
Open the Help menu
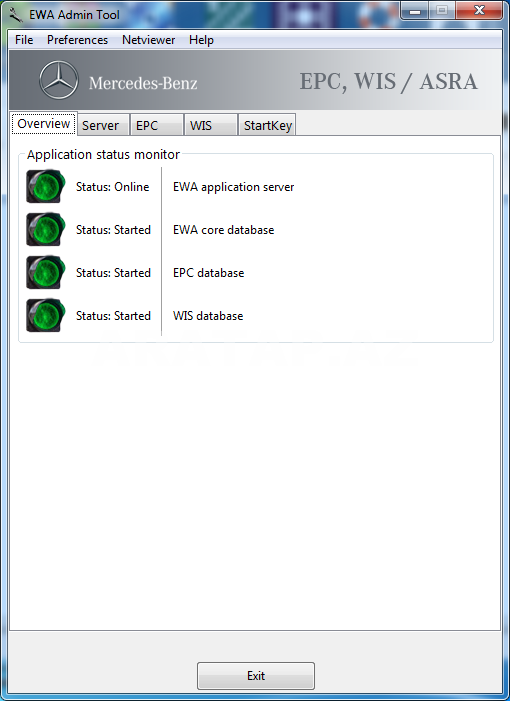coord(201,40)
